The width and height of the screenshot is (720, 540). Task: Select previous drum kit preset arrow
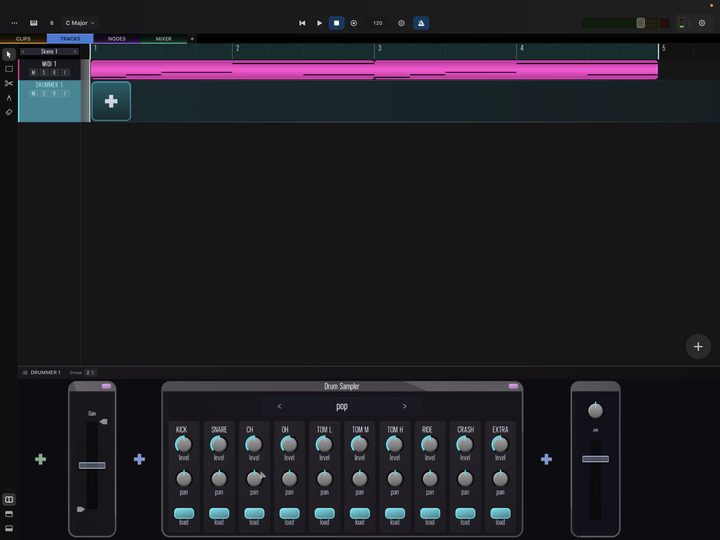point(279,406)
